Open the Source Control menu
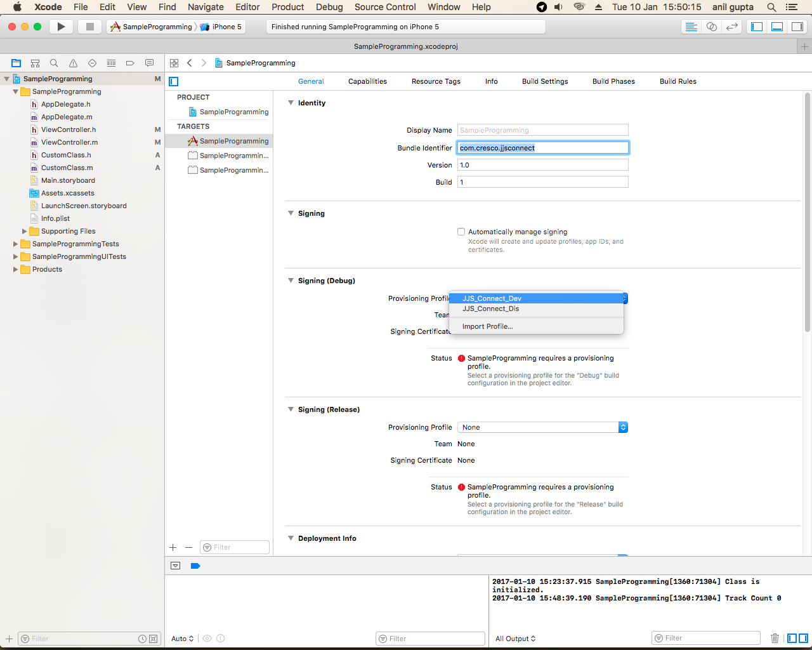Viewport: 812px width, 650px height. 385,7
